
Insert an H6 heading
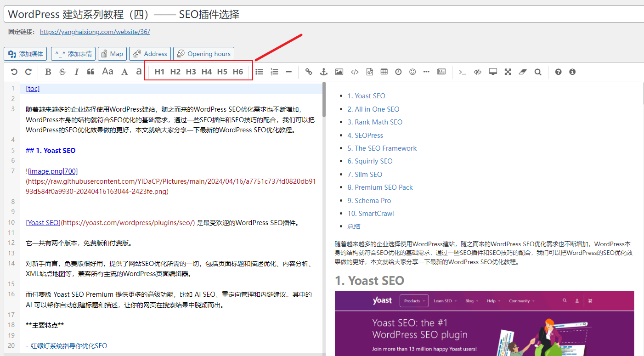237,72
